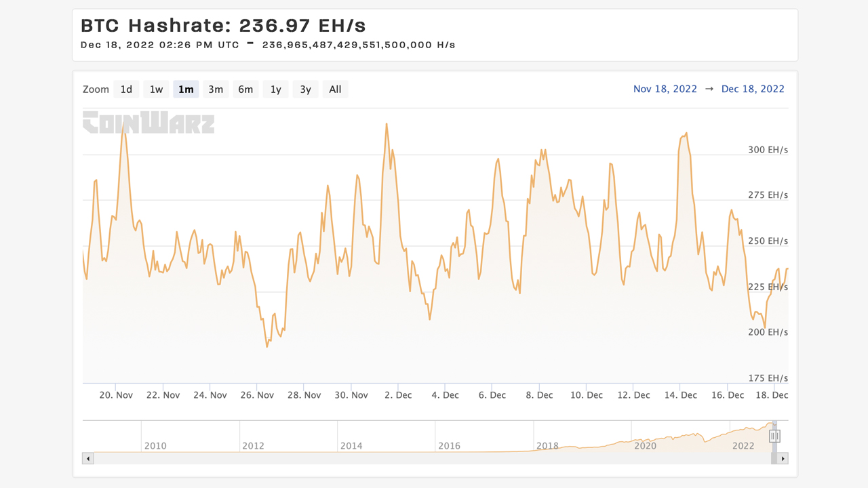Select the 1w zoom range
The image size is (868, 488).
(x=156, y=89)
